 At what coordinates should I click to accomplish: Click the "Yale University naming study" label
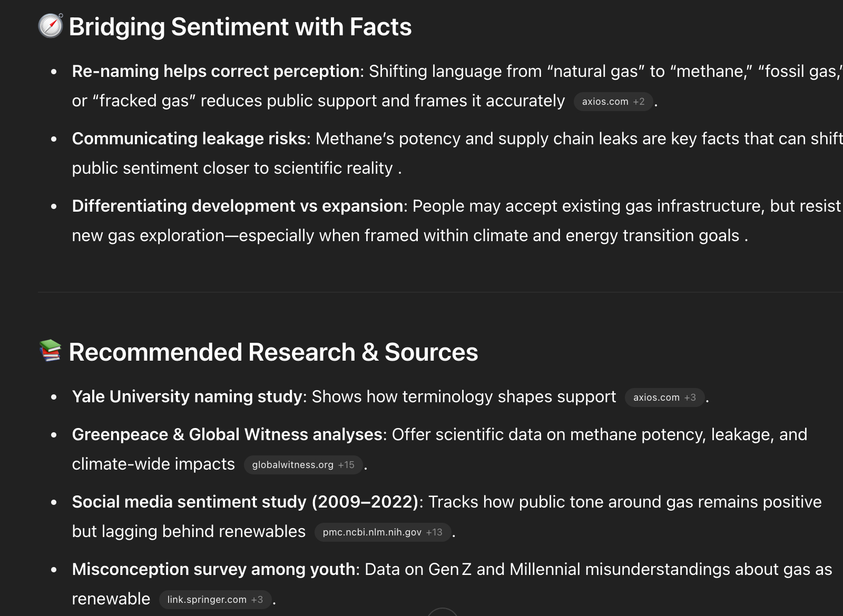click(187, 396)
